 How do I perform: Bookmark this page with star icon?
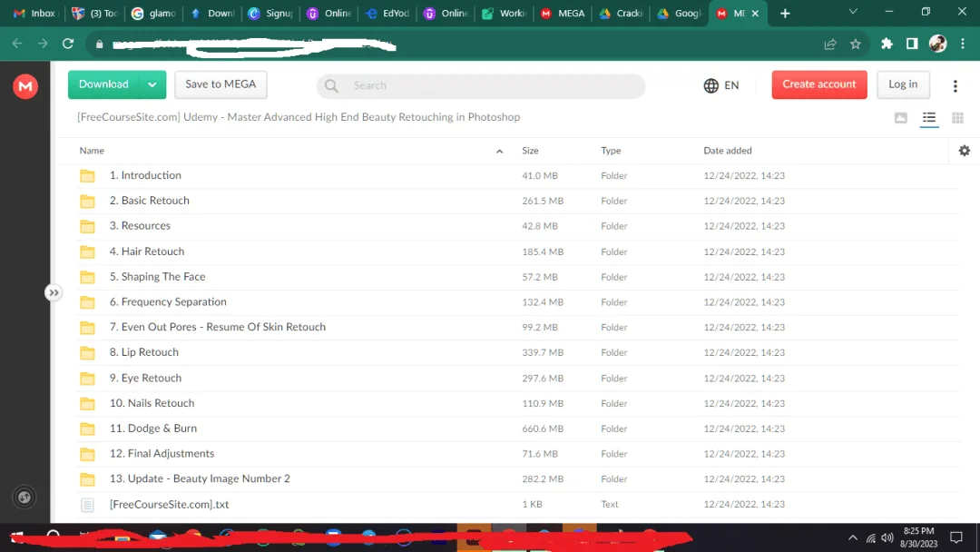pos(855,44)
